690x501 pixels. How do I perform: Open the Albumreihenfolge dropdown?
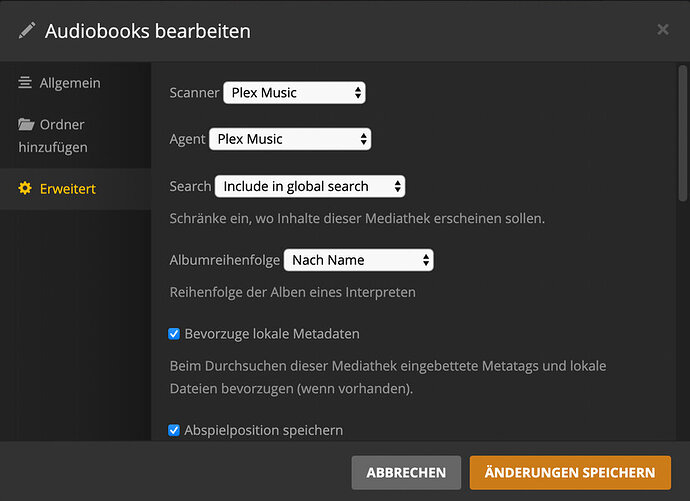click(x=359, y=260)
